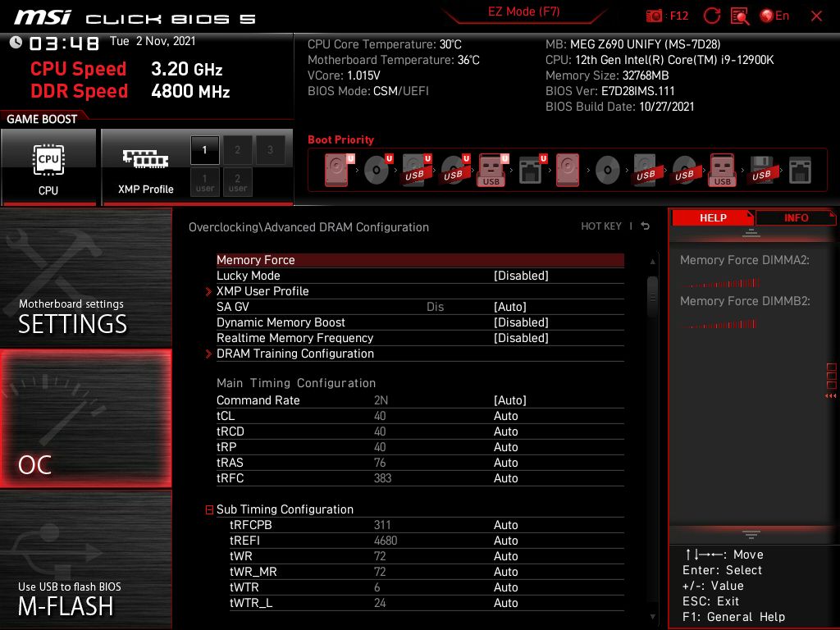840x630 pixels.
Task: Switch to the INFO tab
Action: coord(796,217)
